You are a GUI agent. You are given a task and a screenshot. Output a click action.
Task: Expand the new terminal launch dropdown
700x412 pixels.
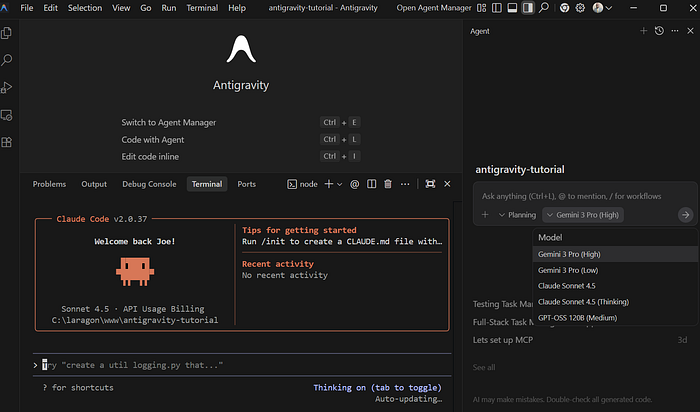point(339,184)
